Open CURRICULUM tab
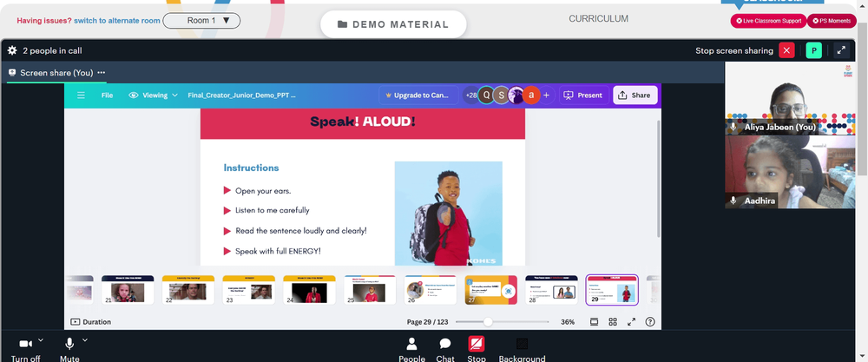Screen dimensions: 868x362 (x=598, y=19)
